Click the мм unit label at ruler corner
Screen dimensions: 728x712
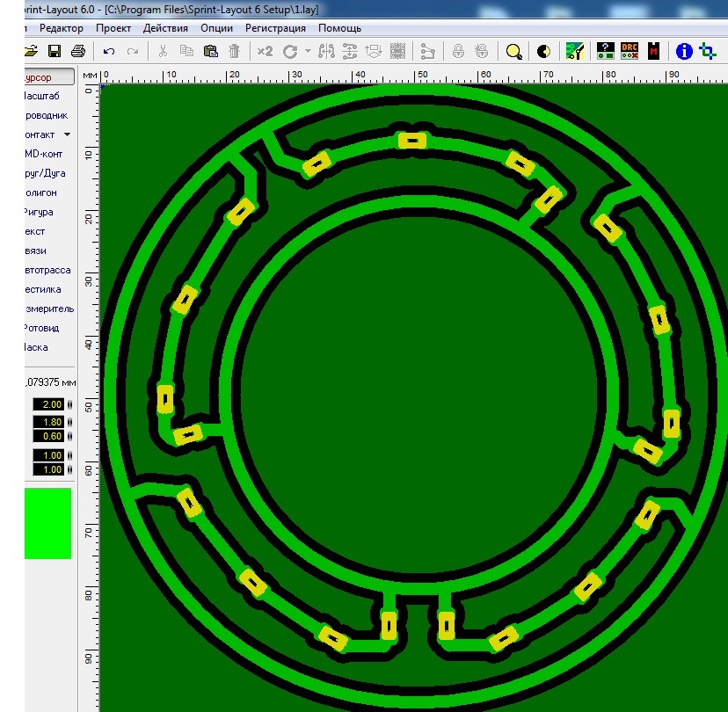pyautogui.click(x=90, y=76)
